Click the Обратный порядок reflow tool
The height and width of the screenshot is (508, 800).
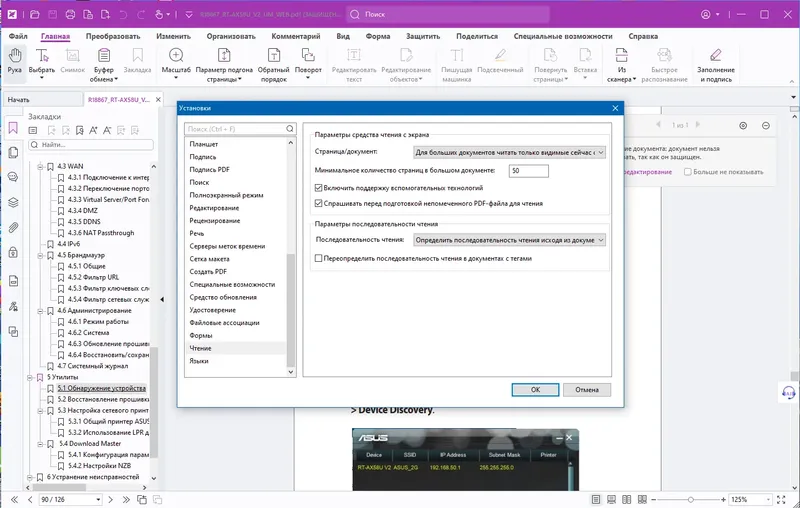click(273, 64)
